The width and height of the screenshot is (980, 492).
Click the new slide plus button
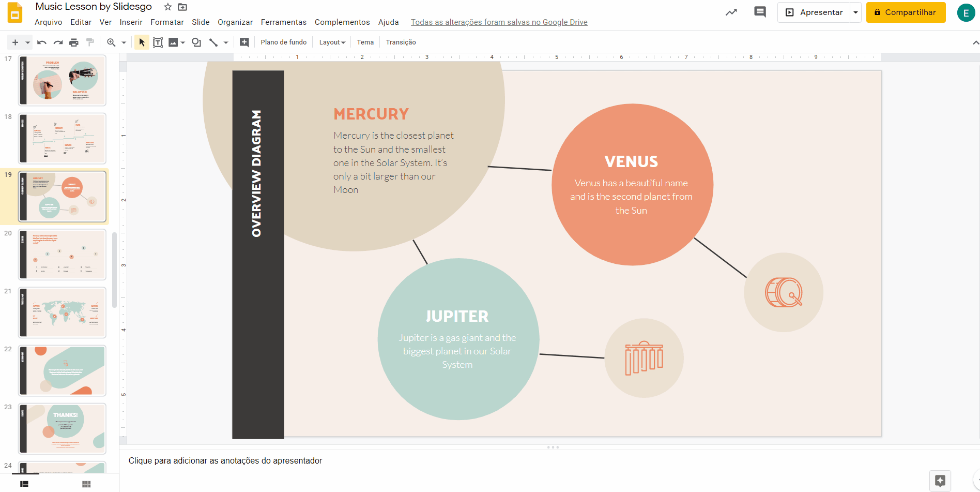[15, 42]
